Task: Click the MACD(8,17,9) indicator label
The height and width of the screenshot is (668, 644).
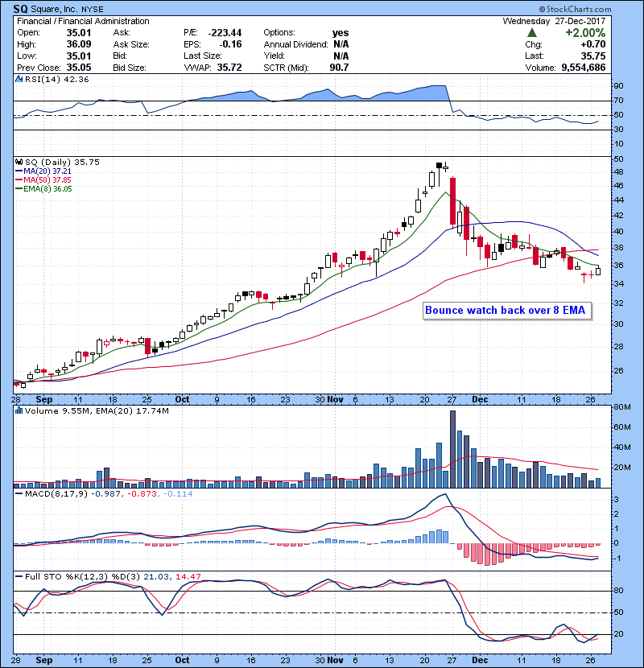Action: [56, 494]
